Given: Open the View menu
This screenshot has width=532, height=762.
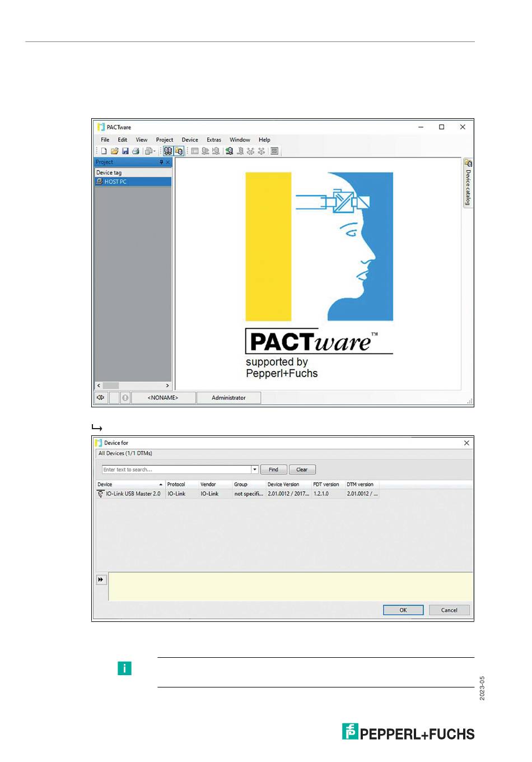Looking at the screenshot, I should click(142, 140).
